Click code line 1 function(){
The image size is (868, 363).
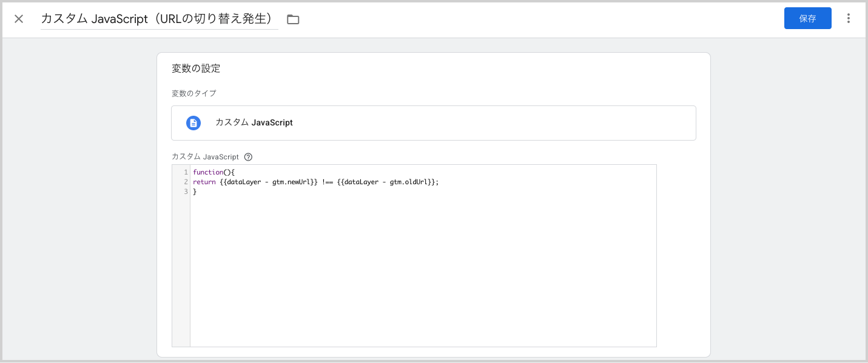pyautogui.click(x=213, y=172)
